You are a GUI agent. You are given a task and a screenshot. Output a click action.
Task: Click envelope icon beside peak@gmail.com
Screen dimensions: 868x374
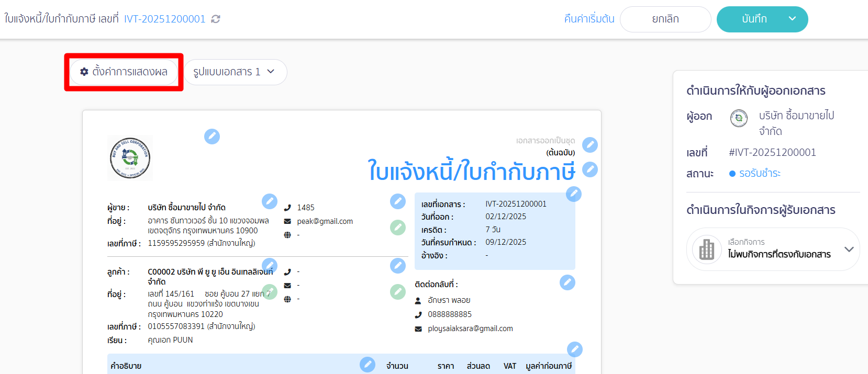click(x=287, y=221)
